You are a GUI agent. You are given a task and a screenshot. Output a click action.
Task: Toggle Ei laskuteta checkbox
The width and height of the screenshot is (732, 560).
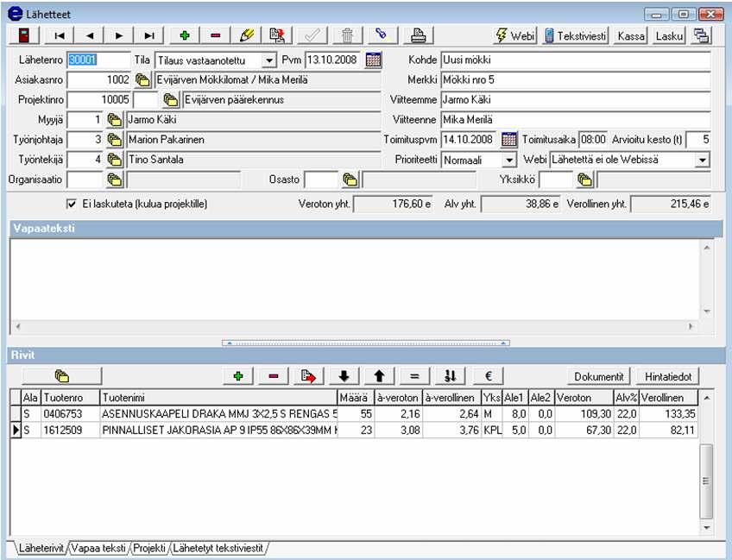click(72, 204)
